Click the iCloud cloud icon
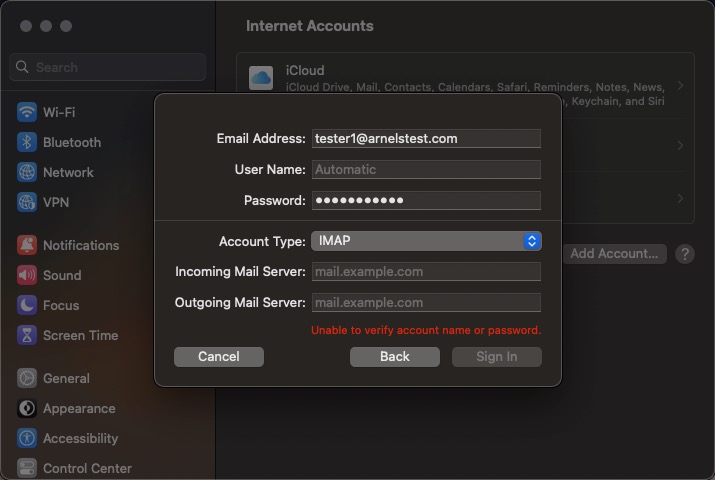The width and height of the screenshot is (715, 480). [261, 78]
